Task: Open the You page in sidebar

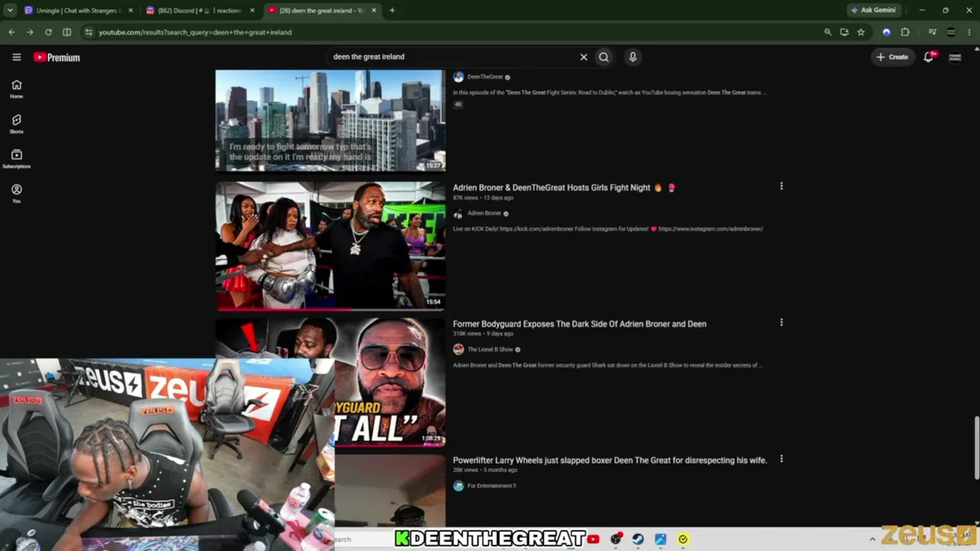Action: click(17, 194)
